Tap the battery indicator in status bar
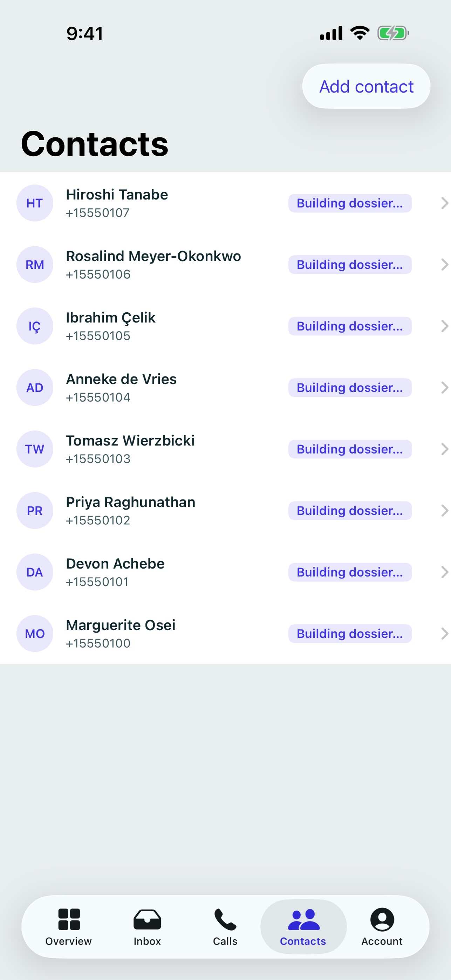 [x=393, y=33]
